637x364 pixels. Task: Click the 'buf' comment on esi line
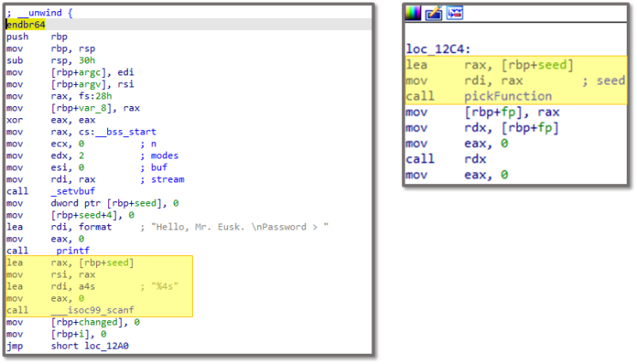point(159,168)
